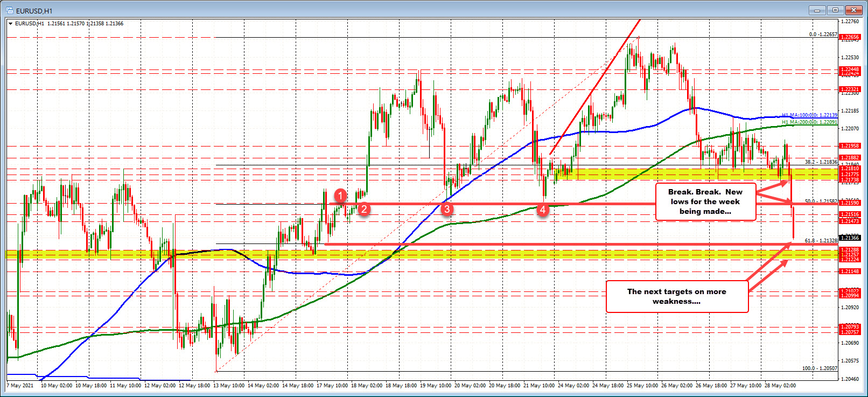
Task: Select the 'Break. Break. New lows' text box
Action: (x=705, y=201)
